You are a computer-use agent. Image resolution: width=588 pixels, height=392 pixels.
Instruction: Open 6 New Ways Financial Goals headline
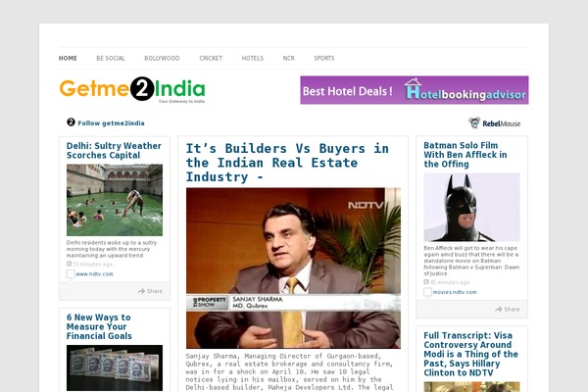tap(99, 326)
